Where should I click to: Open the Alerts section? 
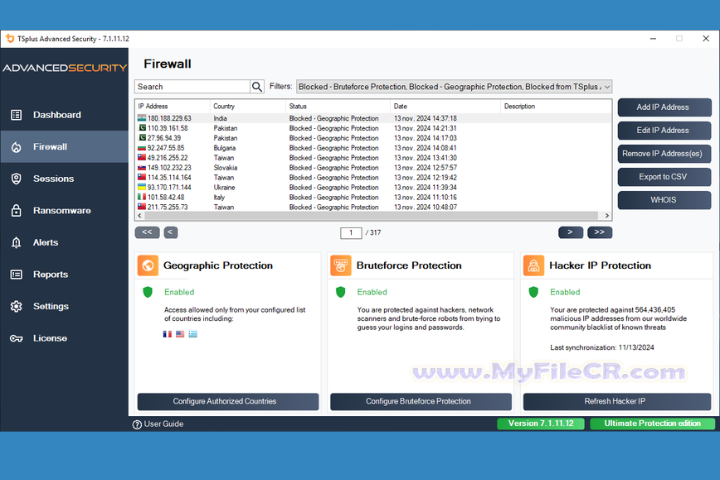[64, 243]
